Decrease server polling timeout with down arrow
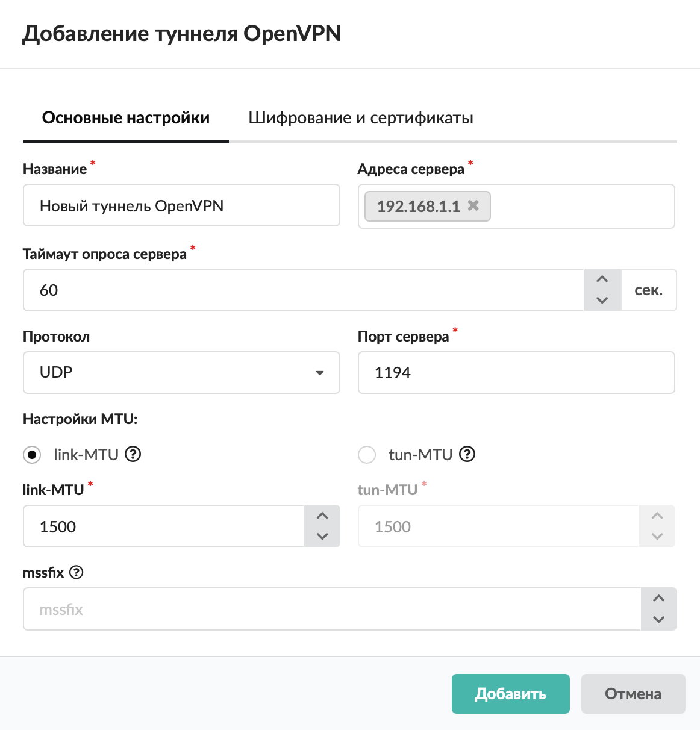700x730 pixels. 602,300
